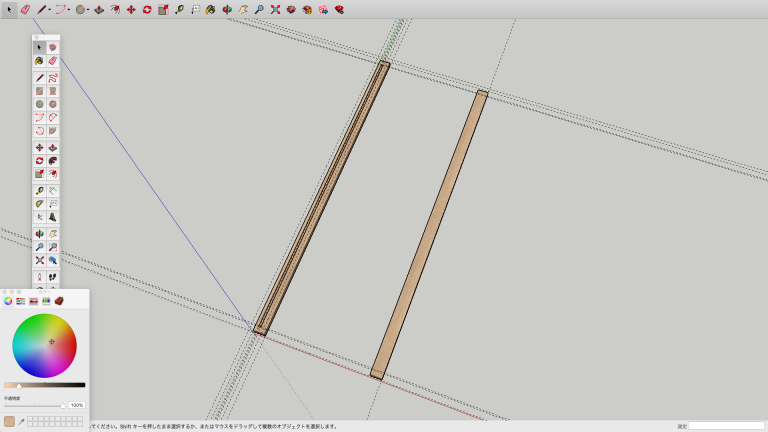This screenshot has height=432, width=768.
Task: Activate the Protractor tool in left palette
Action: click(x=40, y=203)
